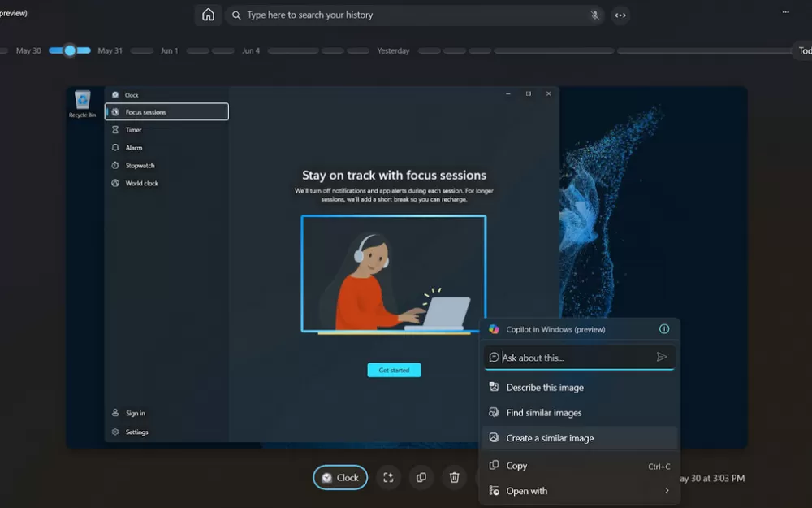Click the Clock app title icon
This screenshot has height=508, width=812.
[115, 95]
